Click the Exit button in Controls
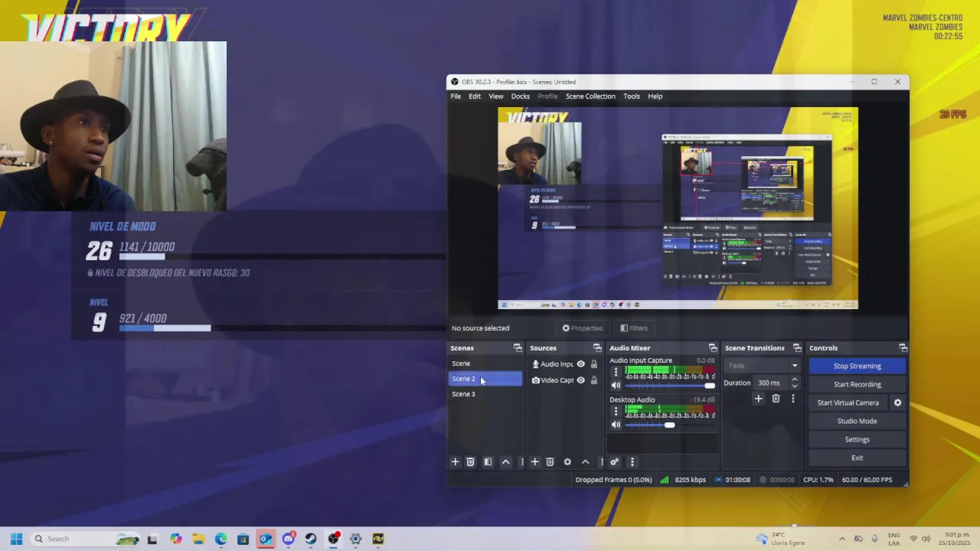Image resolution: width=980 pixels, height=551 pixels. click(x=857, y=458)
